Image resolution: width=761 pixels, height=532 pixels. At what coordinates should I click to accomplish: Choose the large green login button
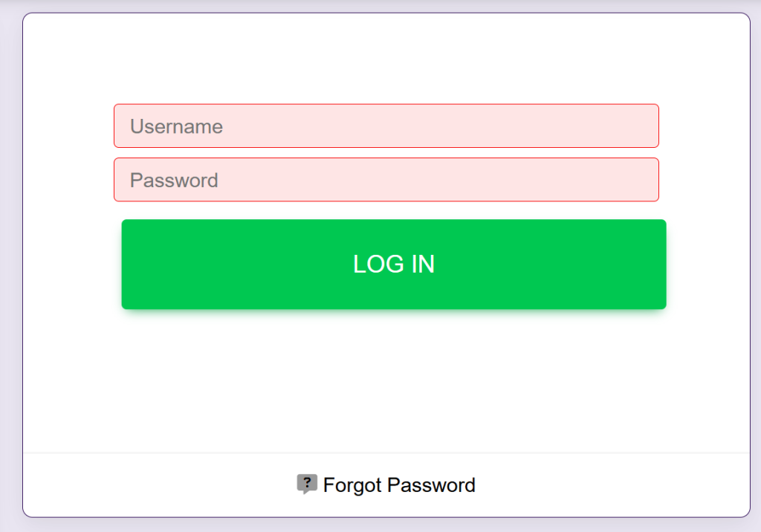[393, 265]
